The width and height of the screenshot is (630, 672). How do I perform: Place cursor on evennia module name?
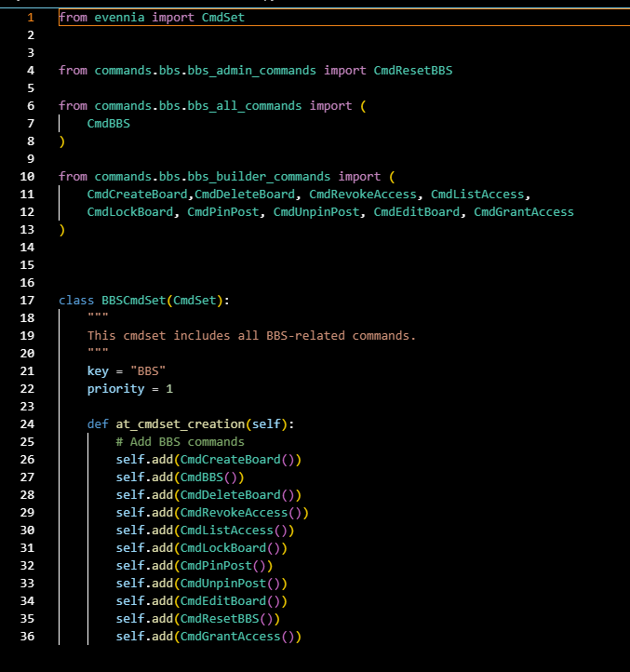(119, 18)
